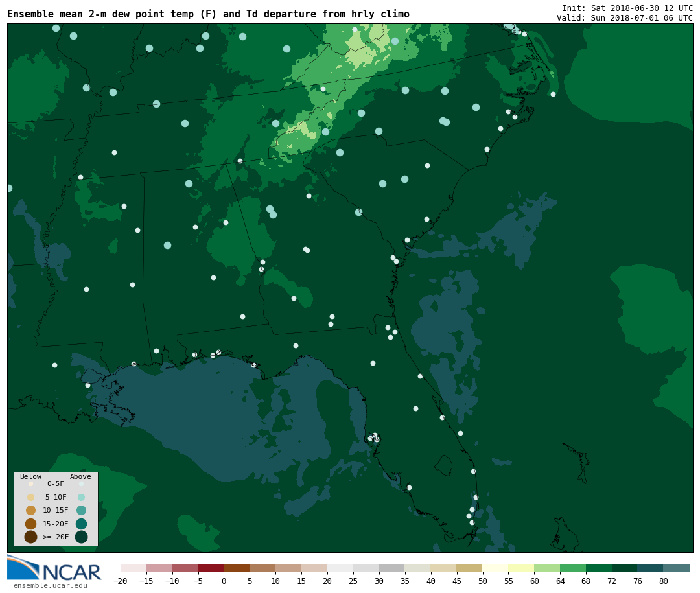
Task: Click the '10-15F' legend label
Action: pos(56,511)
